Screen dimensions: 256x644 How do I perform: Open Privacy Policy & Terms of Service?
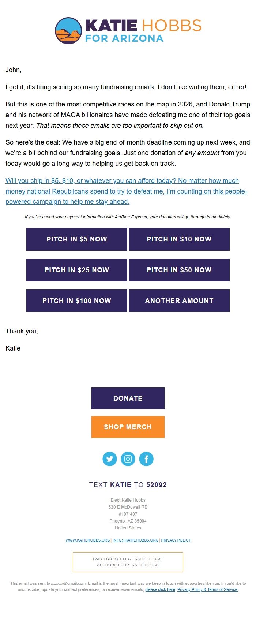208,589
